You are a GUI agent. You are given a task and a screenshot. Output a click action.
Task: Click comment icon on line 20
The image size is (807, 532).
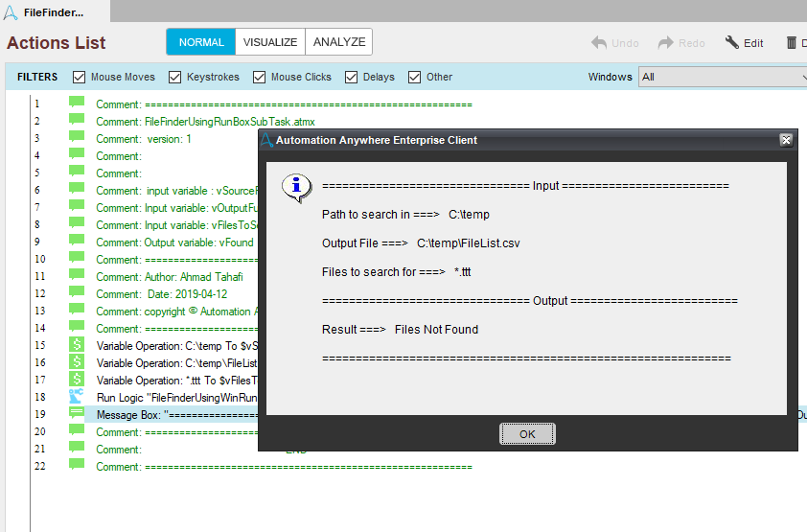77,430
